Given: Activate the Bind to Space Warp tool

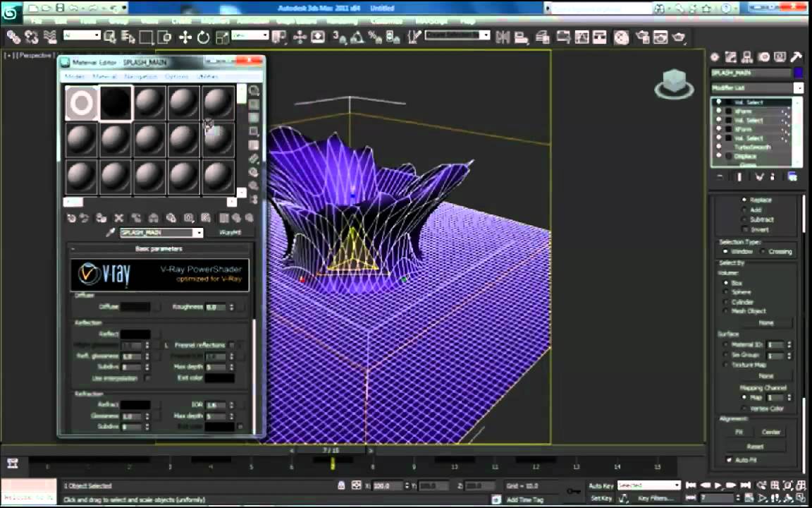Looking at the screenshot, I should (x=50, y=37).
